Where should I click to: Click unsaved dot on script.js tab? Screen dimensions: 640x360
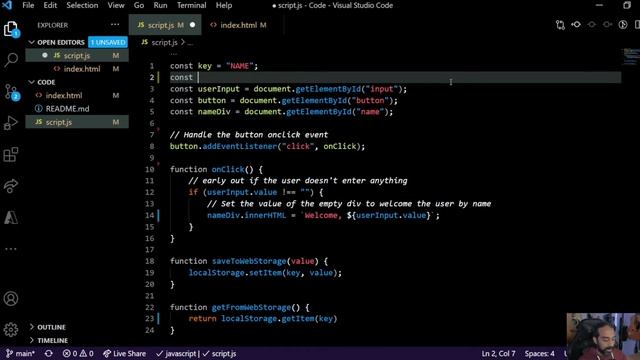[193, 25]
